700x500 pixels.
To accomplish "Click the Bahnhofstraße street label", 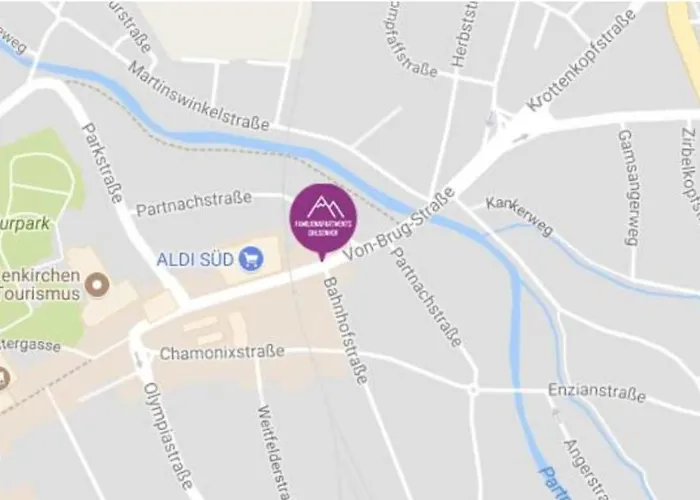I will [346, 331].
